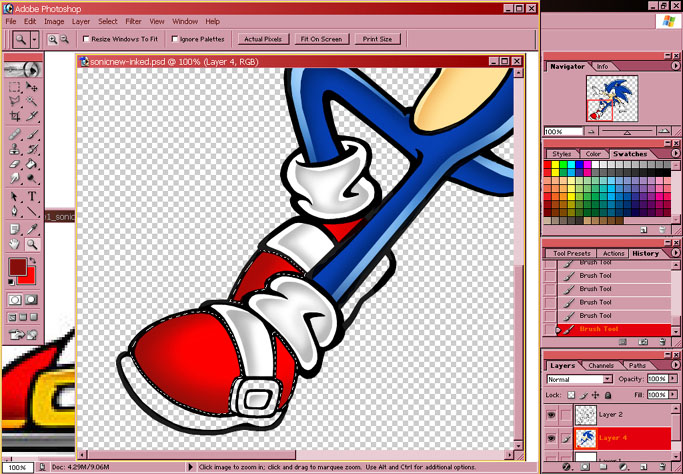
Task: Click the zoom-in icon in options bar
Action: [53, 39]
